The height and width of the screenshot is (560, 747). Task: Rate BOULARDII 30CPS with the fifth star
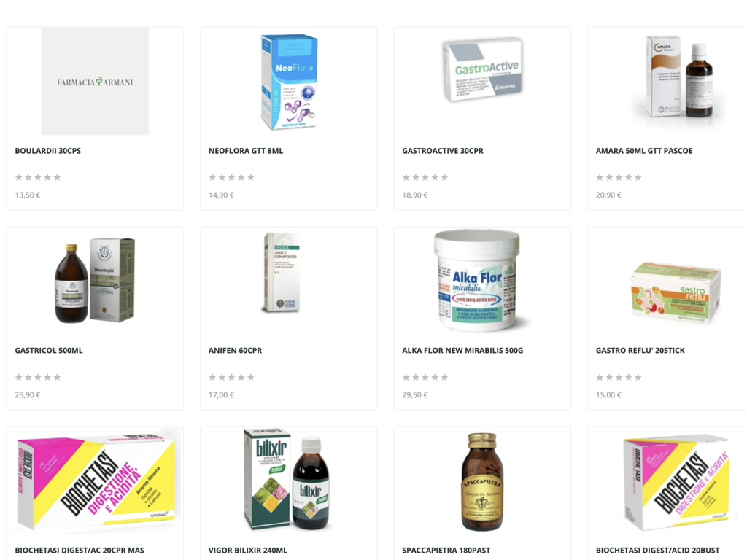[57, 177]
